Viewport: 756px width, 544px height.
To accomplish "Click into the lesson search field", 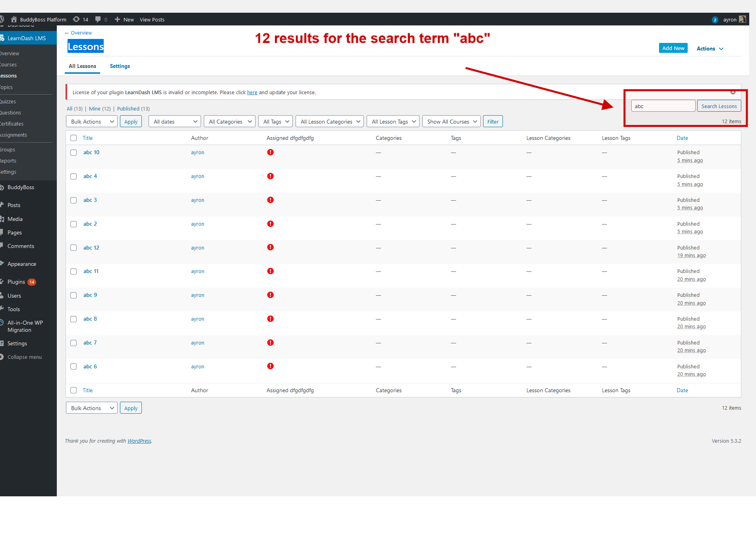I will pos(663,106).
